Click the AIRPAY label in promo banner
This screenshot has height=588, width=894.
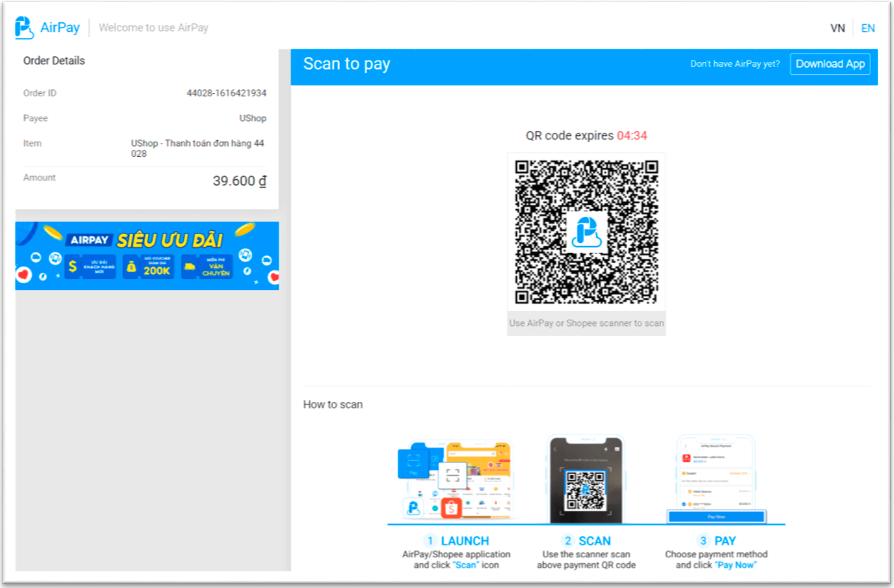click(89, 240)
